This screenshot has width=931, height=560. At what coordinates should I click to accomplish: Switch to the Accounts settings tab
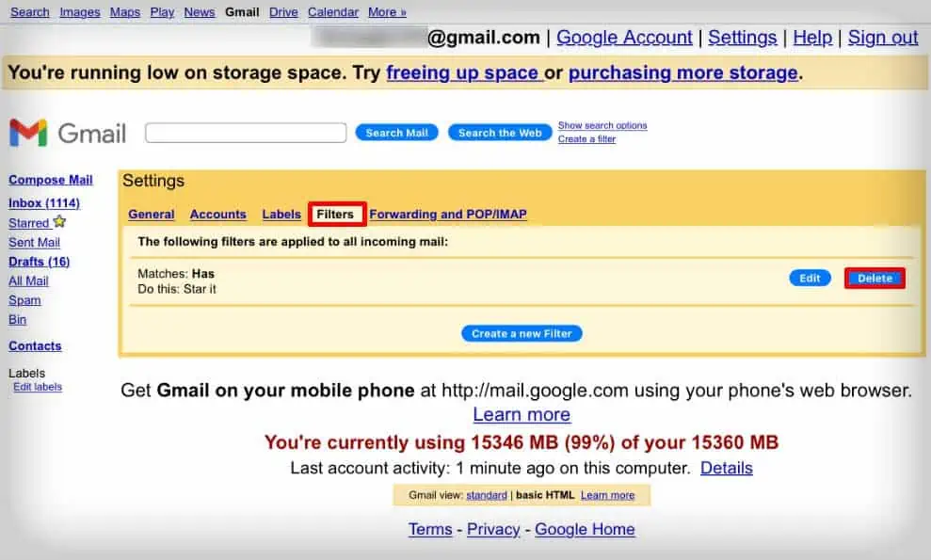click(217, 214)
